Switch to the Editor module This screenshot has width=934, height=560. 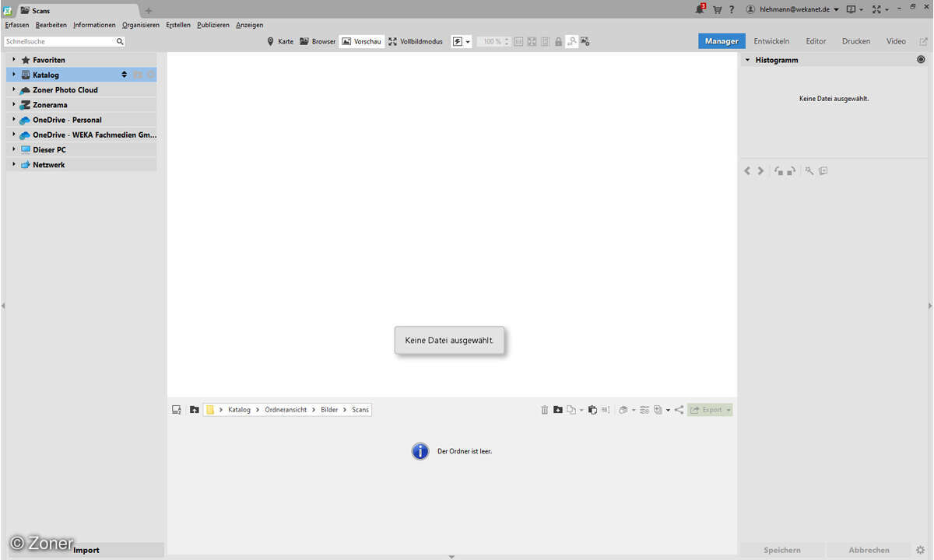pyautogui.click(x=816, y=41)
